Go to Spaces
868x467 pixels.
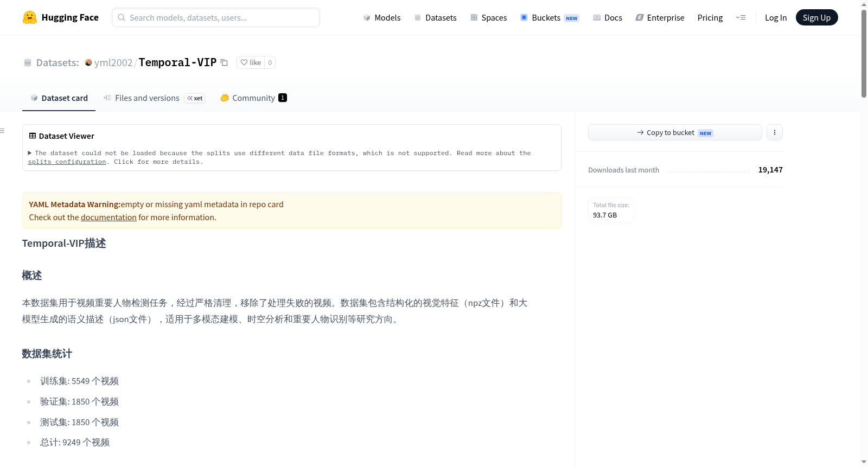coord(488,17)
